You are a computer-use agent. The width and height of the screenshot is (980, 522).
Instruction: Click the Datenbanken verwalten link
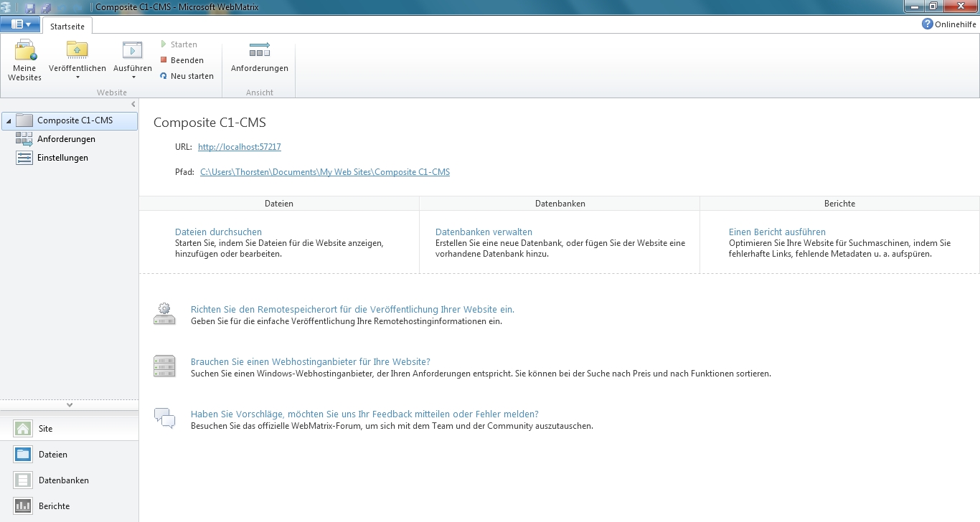[484, 232]
